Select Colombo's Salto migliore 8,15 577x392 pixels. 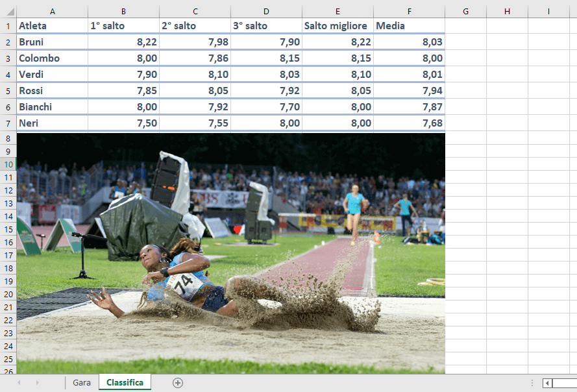pyautogui.click(x=338, y=58)
